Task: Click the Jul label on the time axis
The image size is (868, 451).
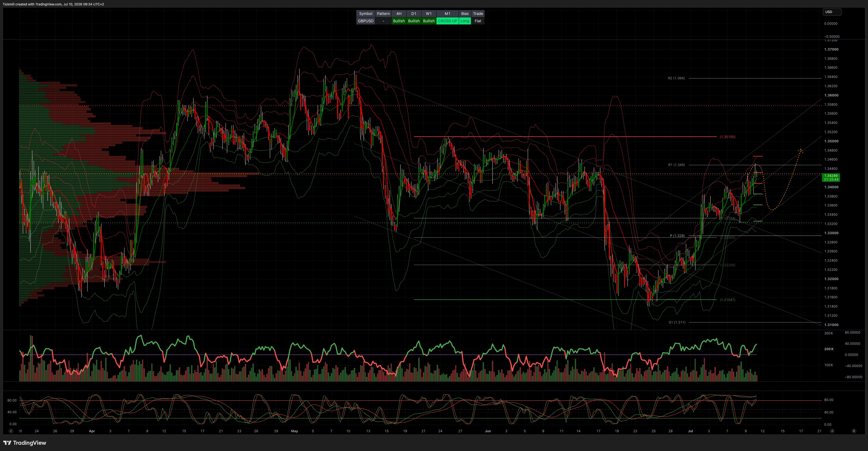Action: coord(691,431)
